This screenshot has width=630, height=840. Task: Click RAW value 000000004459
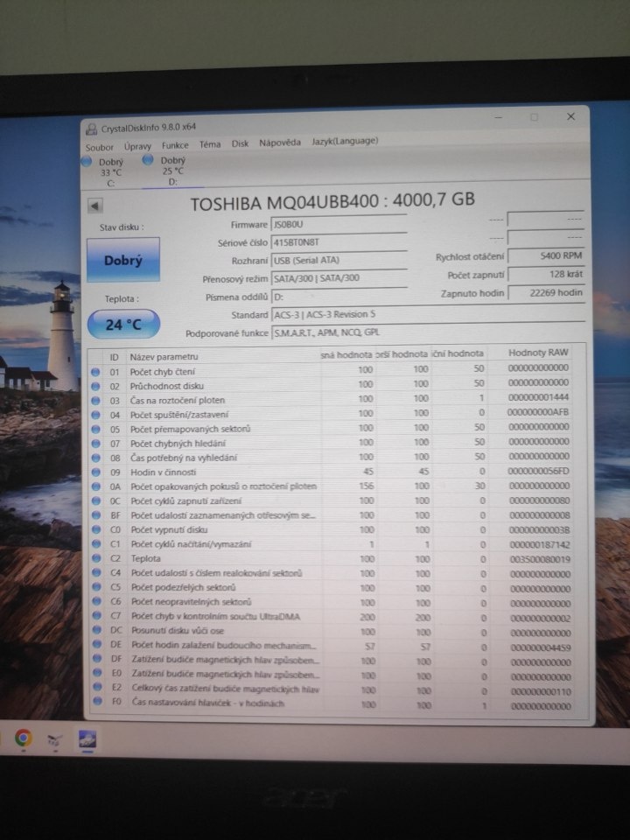point(541,647)
